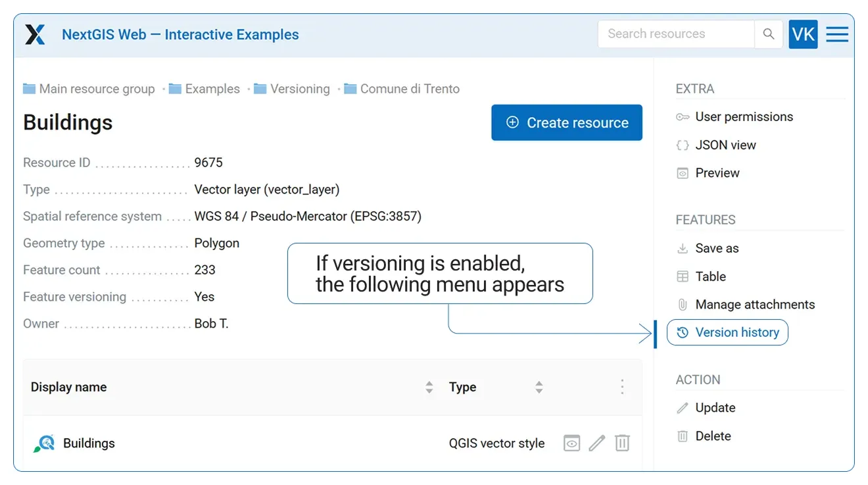Click the Vector layer (vector_layer) value
The image size is (868, 485).
click(267, 190)
